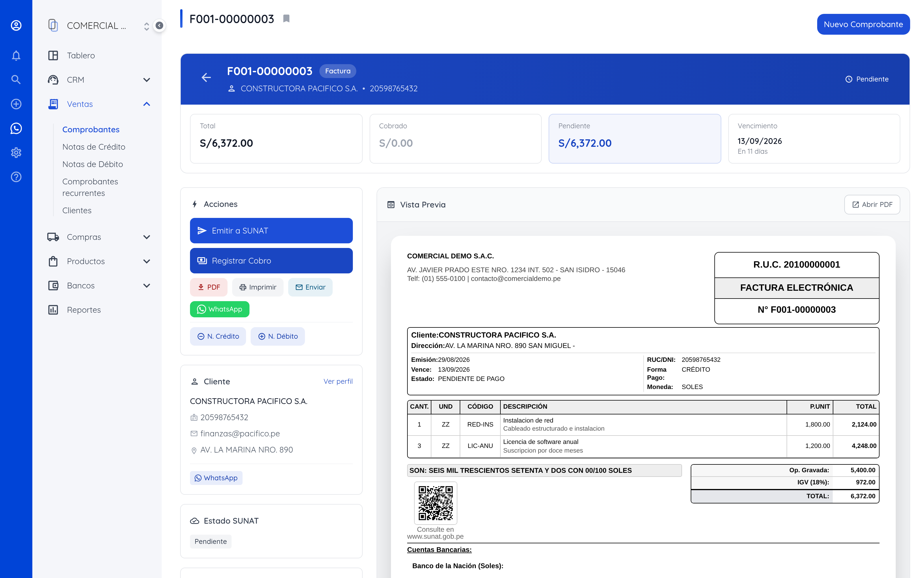Select the Pendiente S/6,372.00 summary card
Screen dimensions: 924x578
click(635, 139)
